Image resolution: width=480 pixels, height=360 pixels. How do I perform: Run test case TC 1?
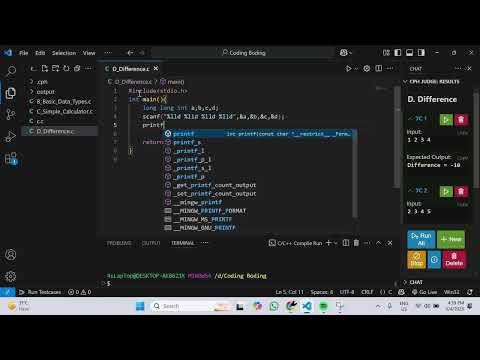pos(446,119)
